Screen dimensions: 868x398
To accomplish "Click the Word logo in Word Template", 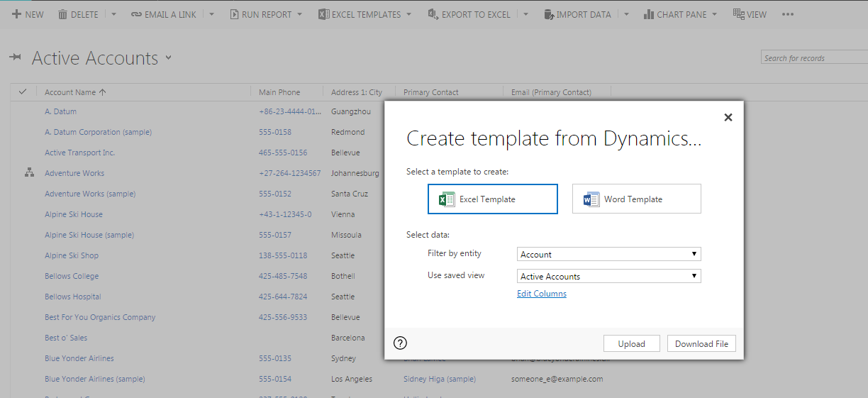I will 591,199.
